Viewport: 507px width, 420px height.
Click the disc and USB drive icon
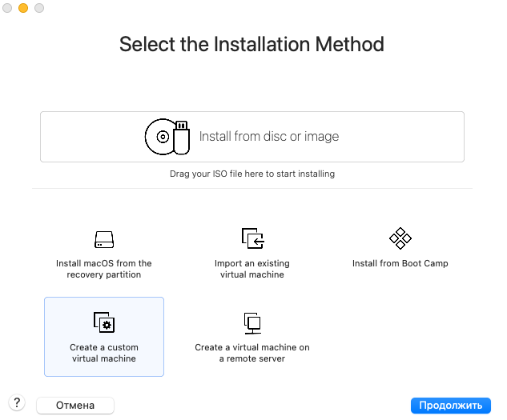(167, 137)
